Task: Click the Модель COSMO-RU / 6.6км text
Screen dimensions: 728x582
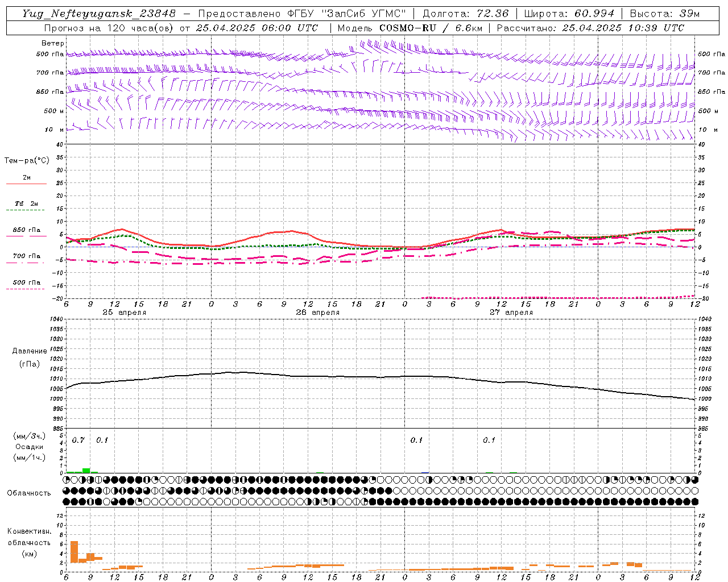Action: click(410, 28)
